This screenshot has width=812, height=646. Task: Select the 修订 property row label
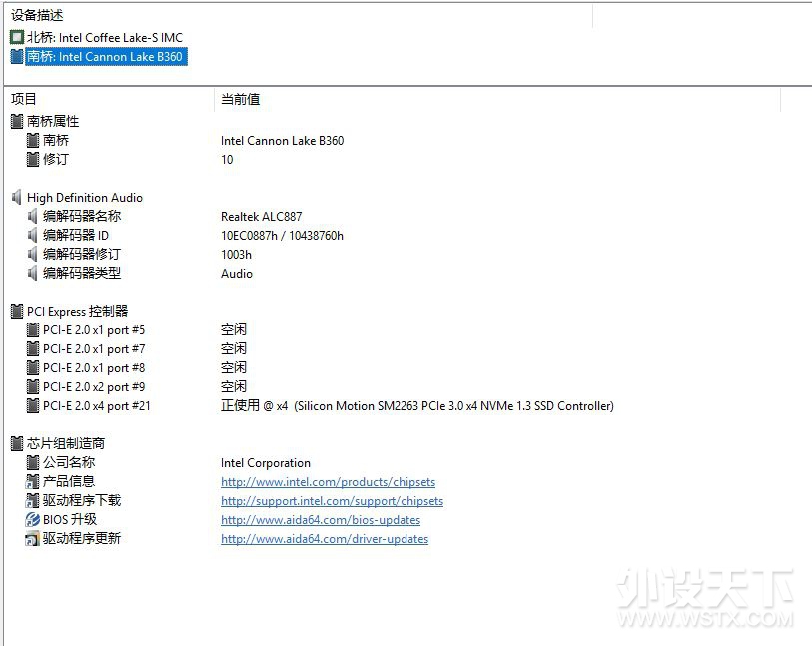(56, 159)
